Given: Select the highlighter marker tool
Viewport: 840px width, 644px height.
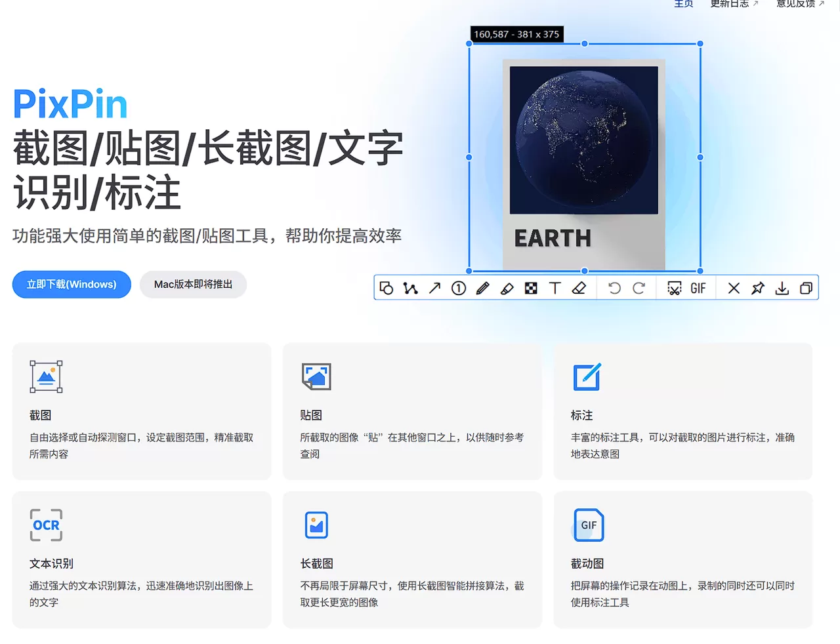Looking at the screenshot, I should click(x=507, y=287).
